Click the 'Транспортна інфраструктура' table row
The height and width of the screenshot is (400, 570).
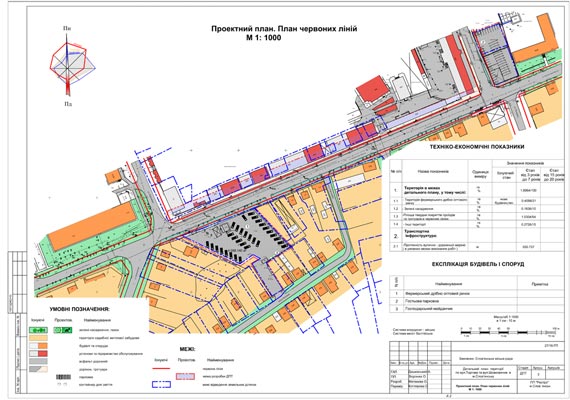click(477, 235)
